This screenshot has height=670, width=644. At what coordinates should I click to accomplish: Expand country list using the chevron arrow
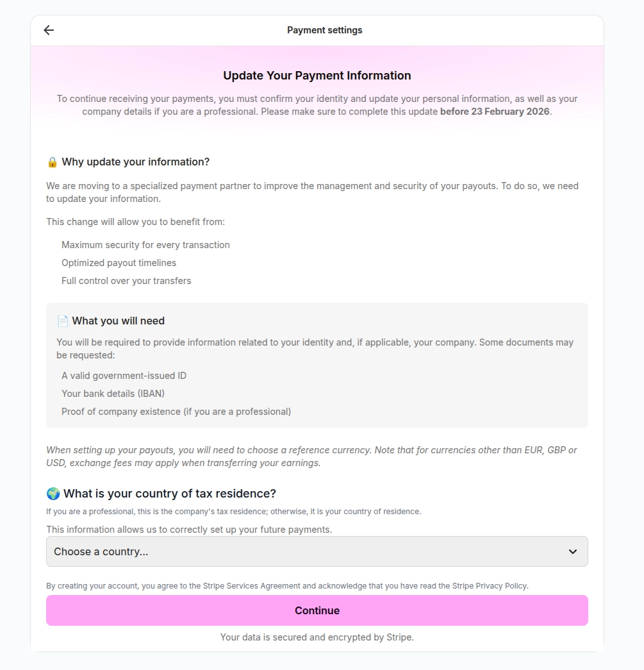click(x=573, y=551)
